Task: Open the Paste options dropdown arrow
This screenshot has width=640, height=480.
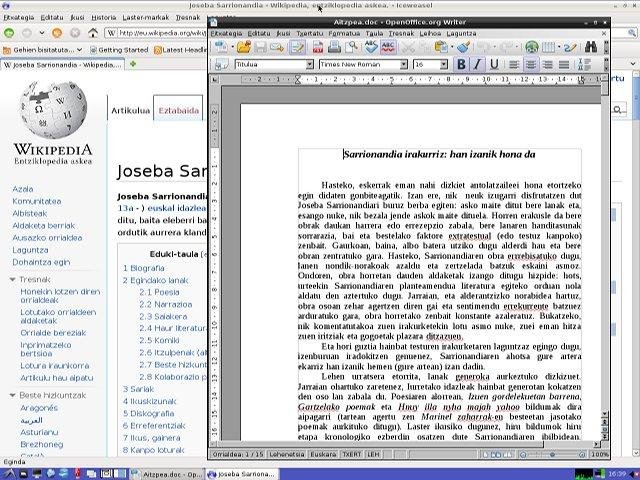Action: [x=451, y=47]
